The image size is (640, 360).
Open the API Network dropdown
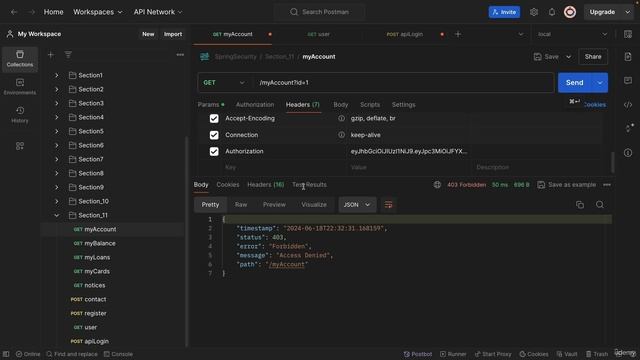158,12
